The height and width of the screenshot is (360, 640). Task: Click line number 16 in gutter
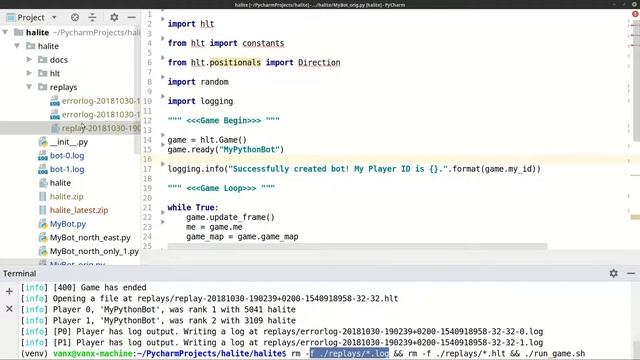(147, 159)
